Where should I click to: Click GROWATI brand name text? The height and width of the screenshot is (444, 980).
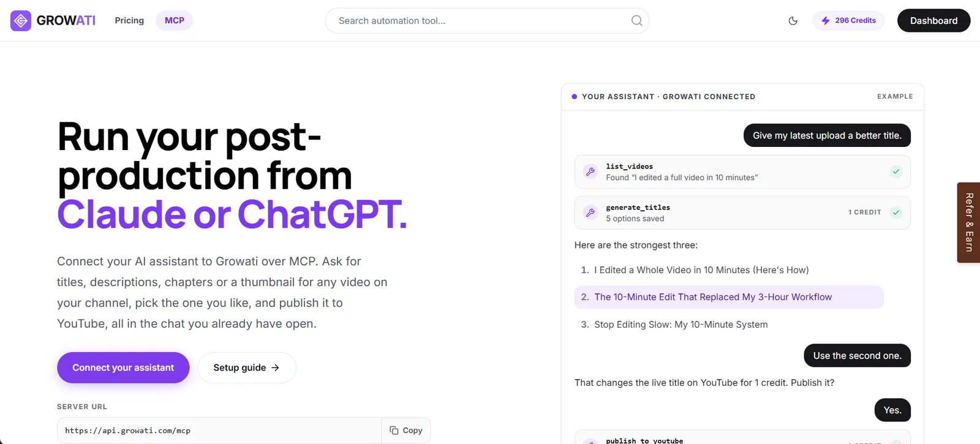pos(66,21)
